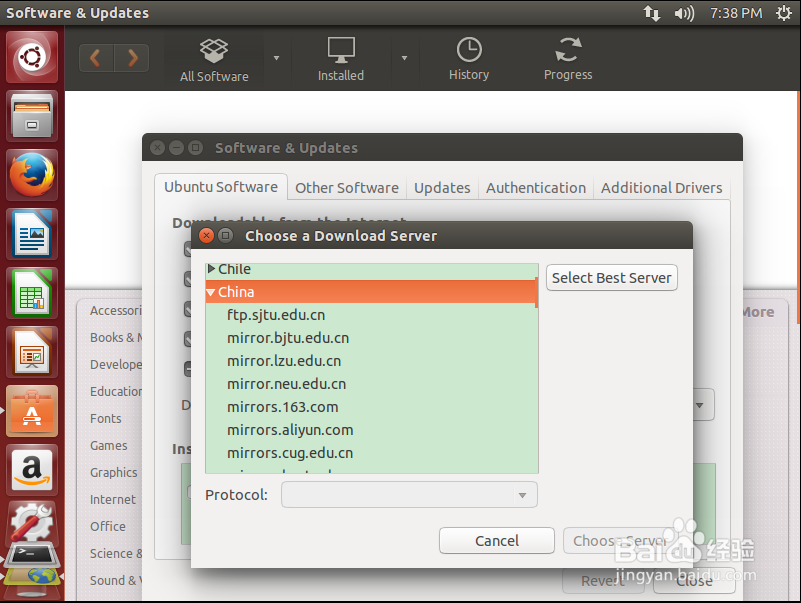This screenshot has width=801, height=603.
Task: Open the Terminal launcher icon
Action: click(x=32, y=554)
